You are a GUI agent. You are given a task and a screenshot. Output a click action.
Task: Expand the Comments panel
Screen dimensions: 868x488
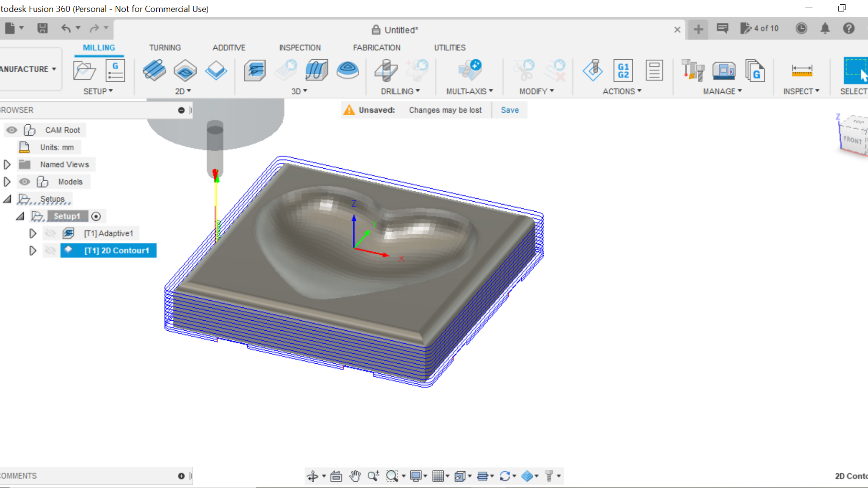click(x=181, y=476)
